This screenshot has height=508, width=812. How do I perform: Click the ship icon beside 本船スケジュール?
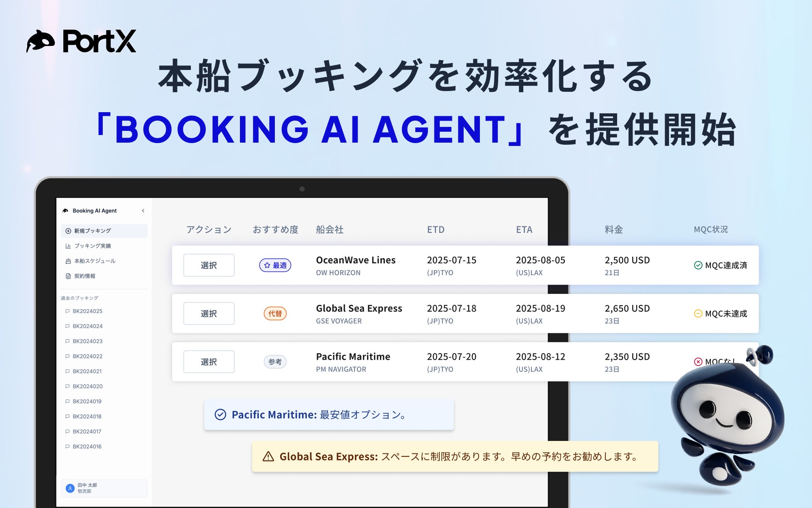[x=68, y=261]
